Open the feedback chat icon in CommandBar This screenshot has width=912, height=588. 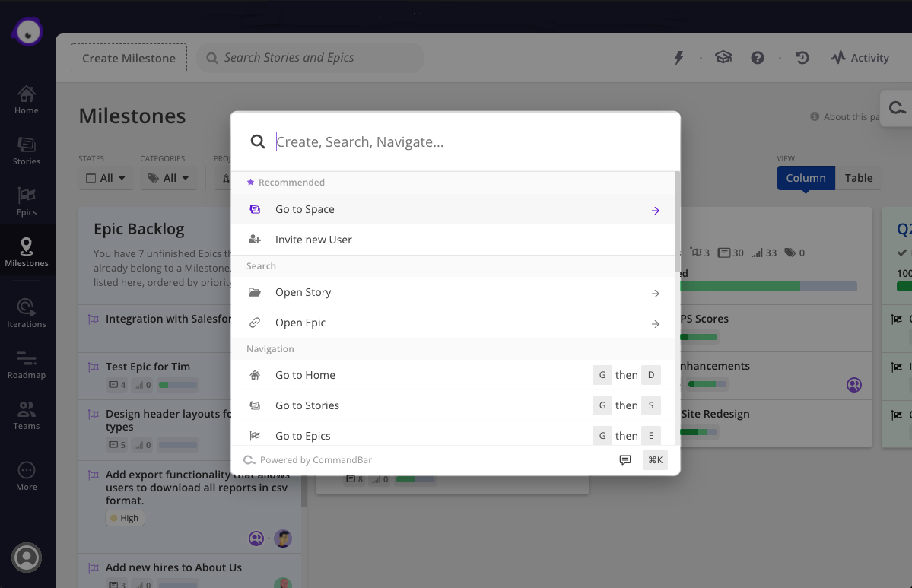point(625,460)
